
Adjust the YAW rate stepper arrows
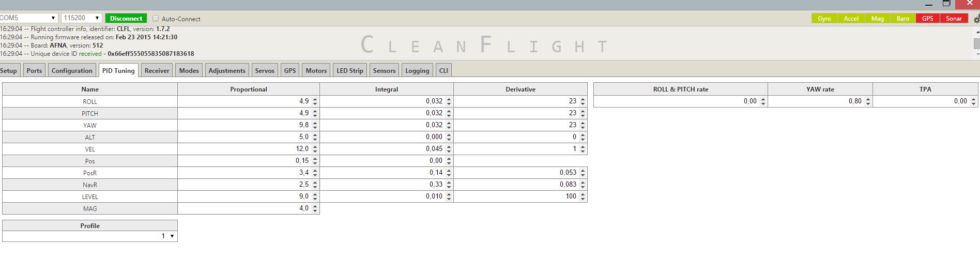click(868, 101)
